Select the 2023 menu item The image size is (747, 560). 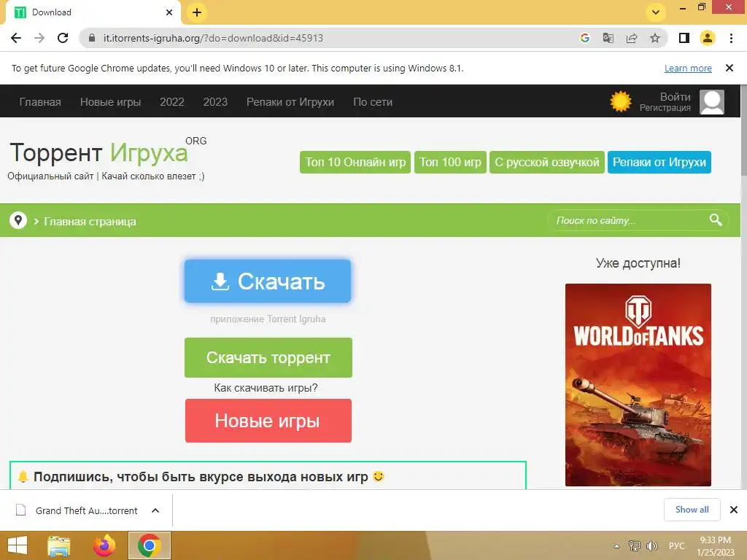[215, 102]
